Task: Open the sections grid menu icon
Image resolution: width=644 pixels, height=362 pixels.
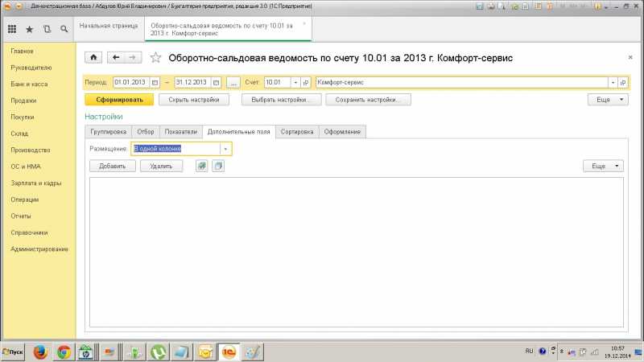Action: pos(12,29)
